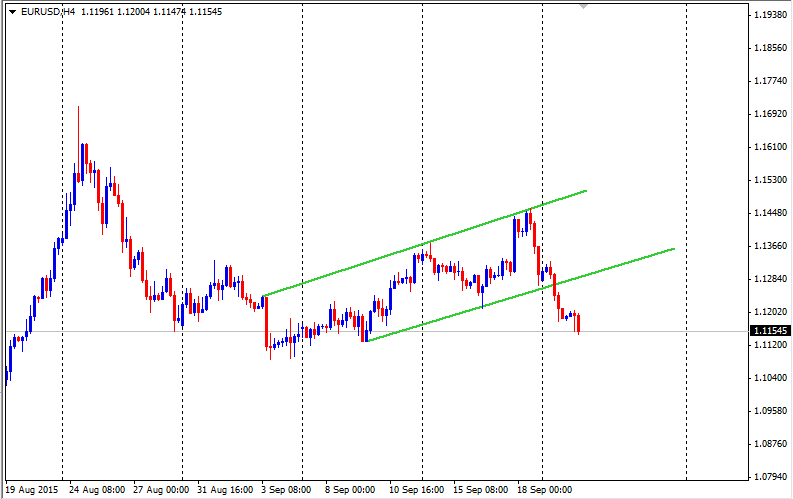Click the 10 Sep 16:00 time label
793x499 pixels.
point(417,490)
